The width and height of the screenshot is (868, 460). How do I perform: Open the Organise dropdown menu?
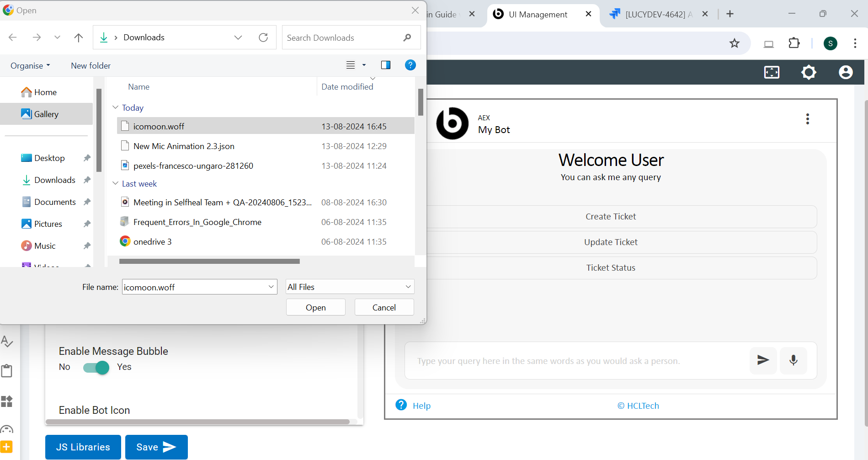tap(30, 66)
